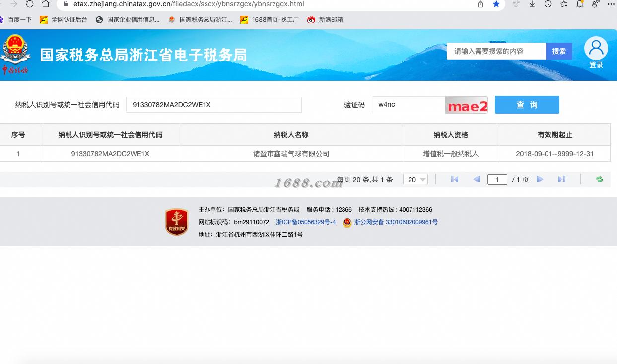The image size is (617, 364).
Task: Go to last page pagination icon
Action: click(562, 180)
